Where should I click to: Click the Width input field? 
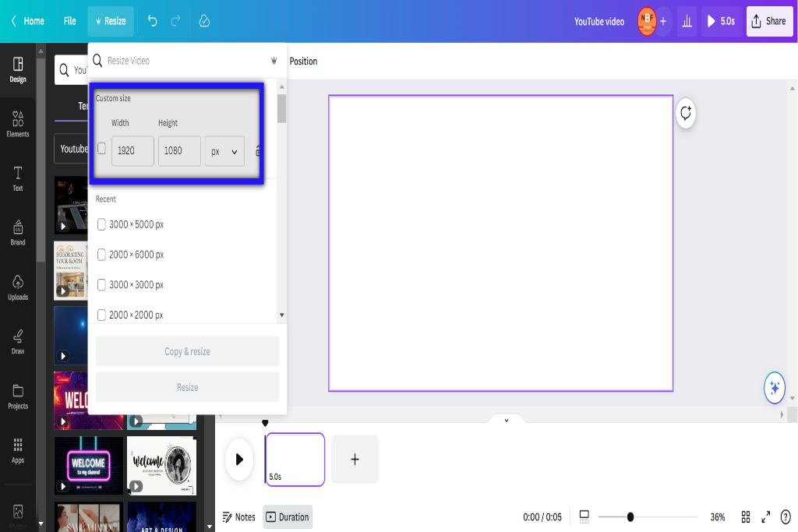132,151
